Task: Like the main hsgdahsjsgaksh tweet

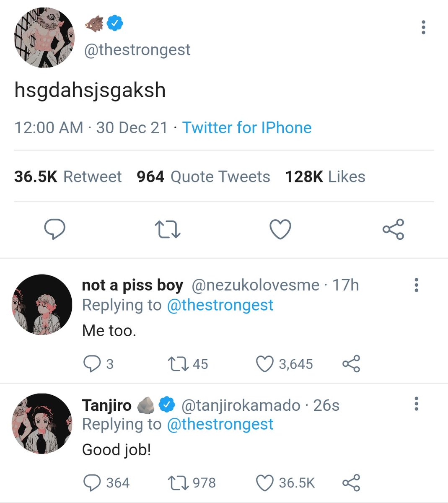Action: point(280,229)
